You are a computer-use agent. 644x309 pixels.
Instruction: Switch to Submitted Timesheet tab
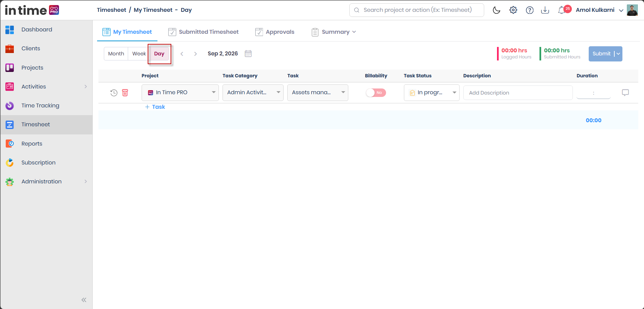tap(203, 32)
